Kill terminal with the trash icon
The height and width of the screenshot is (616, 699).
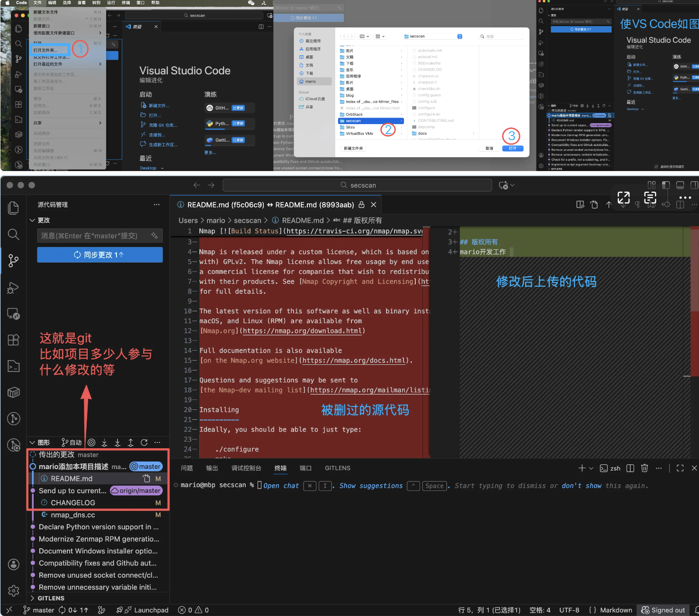[x=645, y=468]
